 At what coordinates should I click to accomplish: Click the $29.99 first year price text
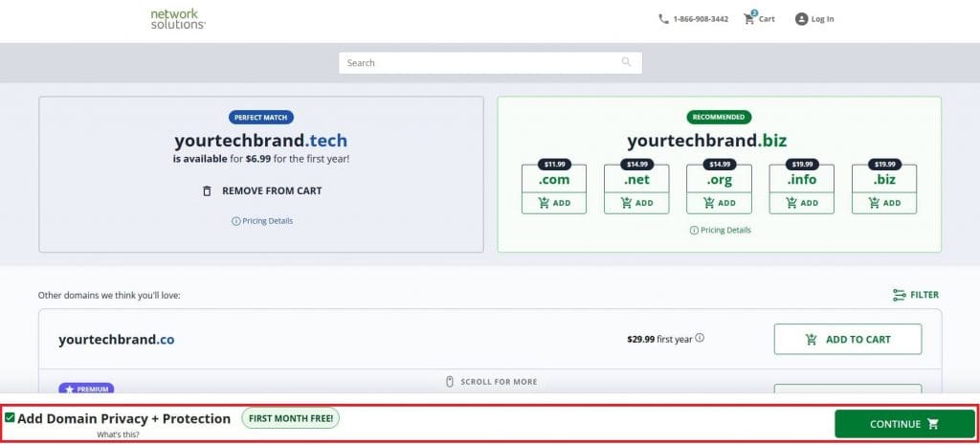tap(659, 340)
